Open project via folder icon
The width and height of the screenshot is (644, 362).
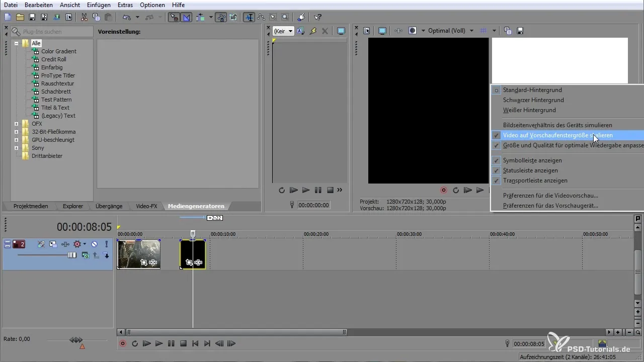[x=20, y=17]
